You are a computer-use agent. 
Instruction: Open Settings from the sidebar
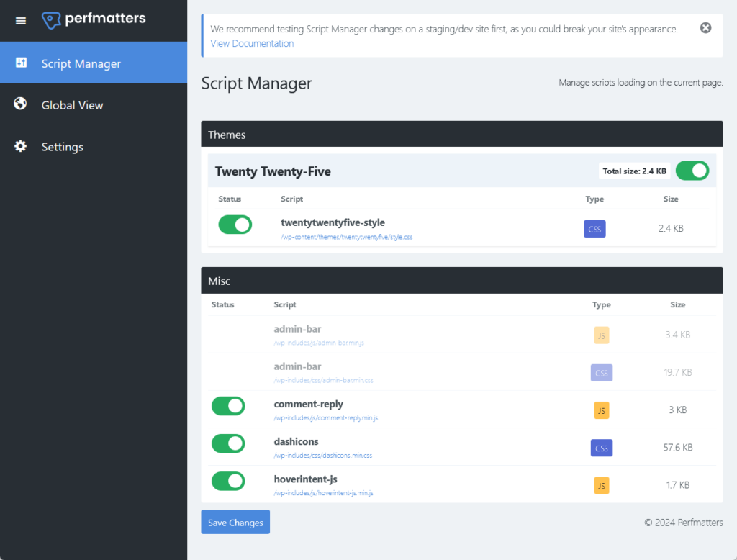tap(94, 146)
